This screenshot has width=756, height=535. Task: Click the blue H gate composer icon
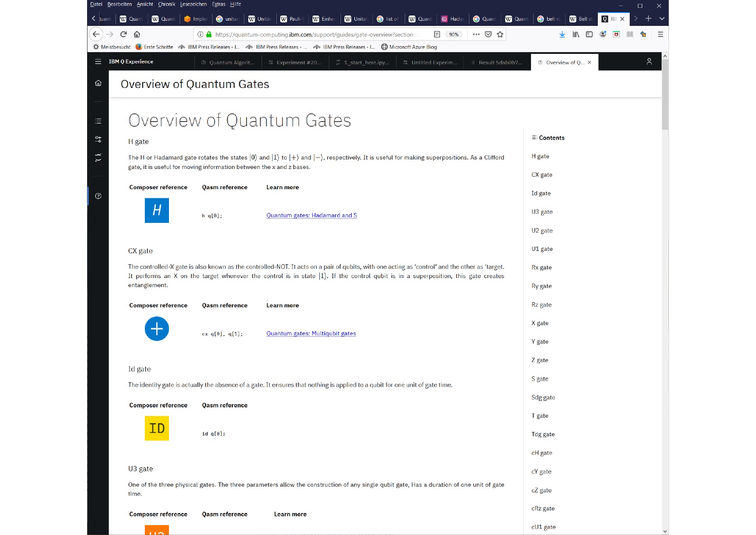157,210
